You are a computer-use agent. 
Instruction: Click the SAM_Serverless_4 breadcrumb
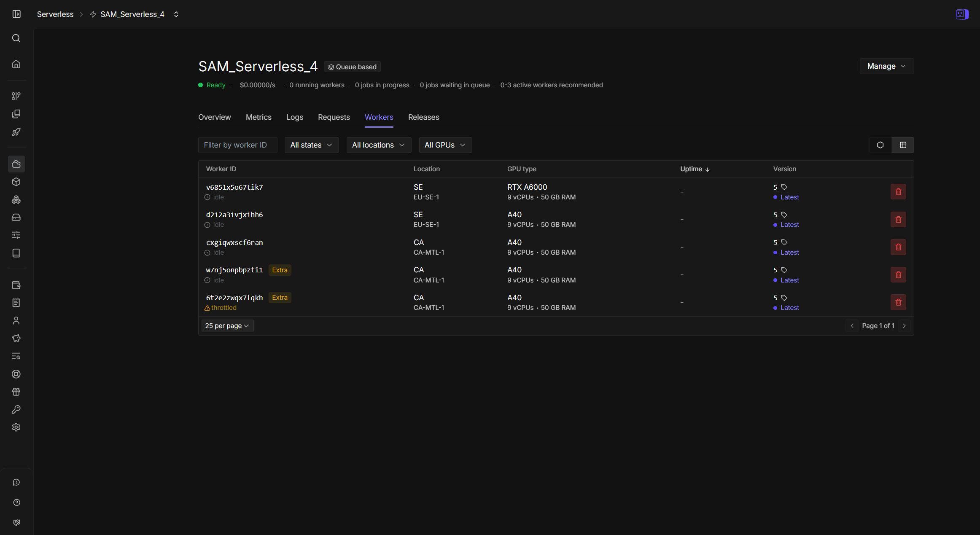[x=132, y=14]
